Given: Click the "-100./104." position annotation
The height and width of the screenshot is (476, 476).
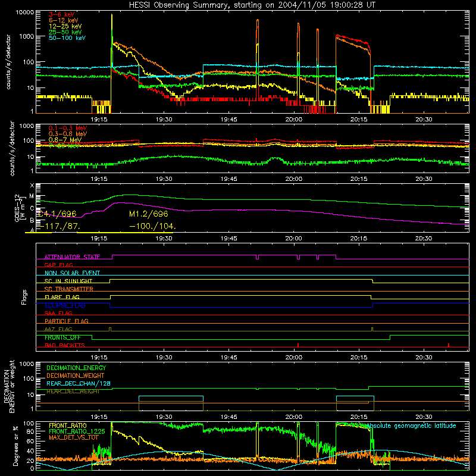Looking at the screenshot, I should [153, 226].
